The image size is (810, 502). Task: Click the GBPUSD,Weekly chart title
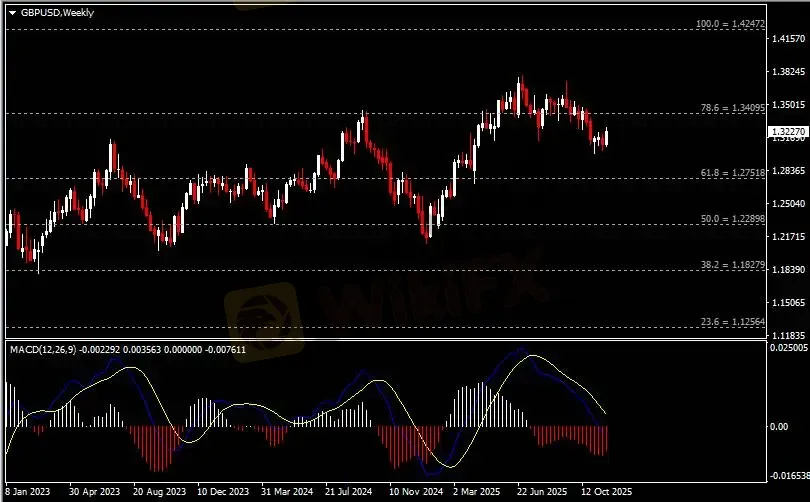(55, 12)
